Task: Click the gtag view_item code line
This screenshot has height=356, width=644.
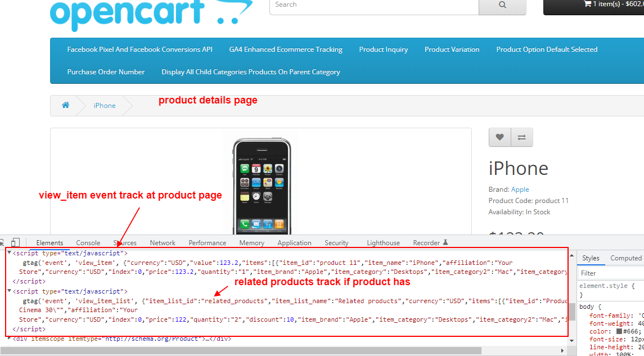Action: click(x=268, y=263)
